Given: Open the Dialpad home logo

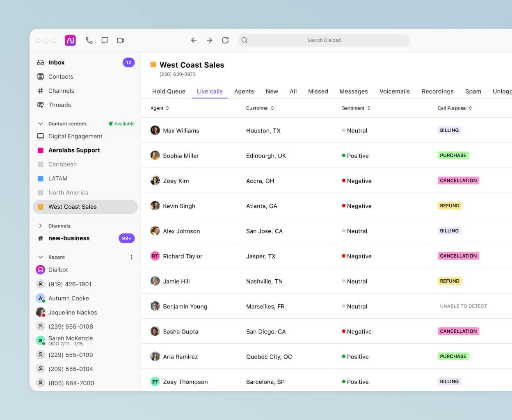Looking at the screenshot, I should [70, 40].
